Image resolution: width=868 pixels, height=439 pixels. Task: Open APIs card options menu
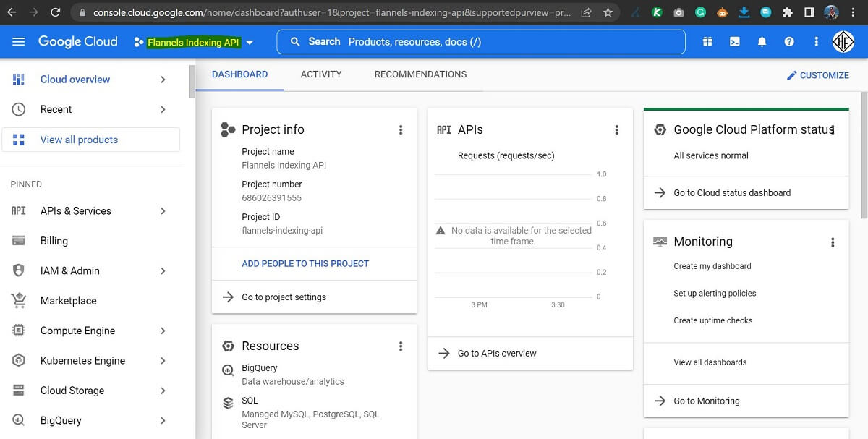pyautogui.click(x=617, y=130)
